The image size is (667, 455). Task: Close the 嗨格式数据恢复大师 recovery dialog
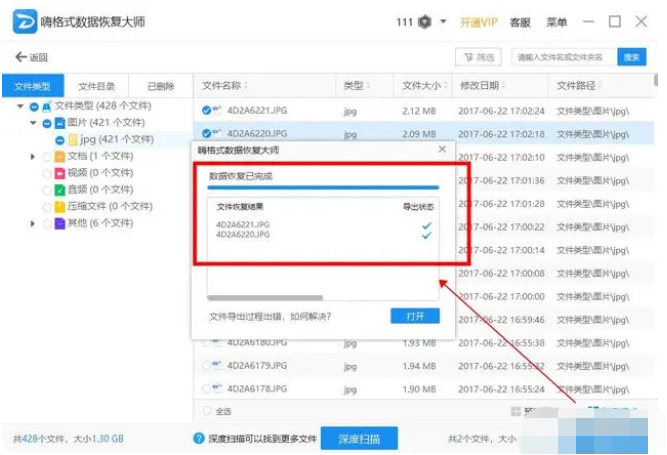tap(442, 149)
